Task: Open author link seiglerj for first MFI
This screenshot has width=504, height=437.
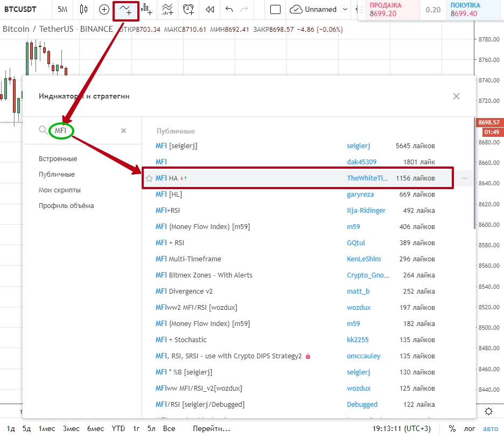Action: pos(358,145)
